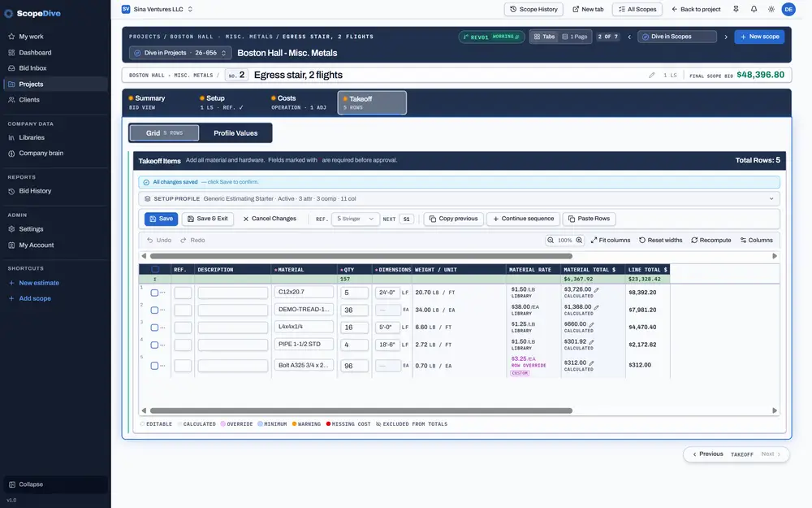Tick the select-all checkbox in the grid header
Screen dimensions: 812x508
point(155,270)
